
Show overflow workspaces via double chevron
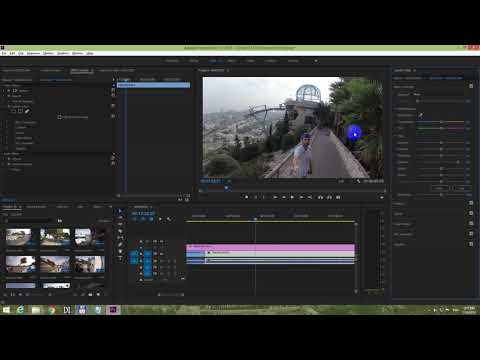click(x=316, y=61)
